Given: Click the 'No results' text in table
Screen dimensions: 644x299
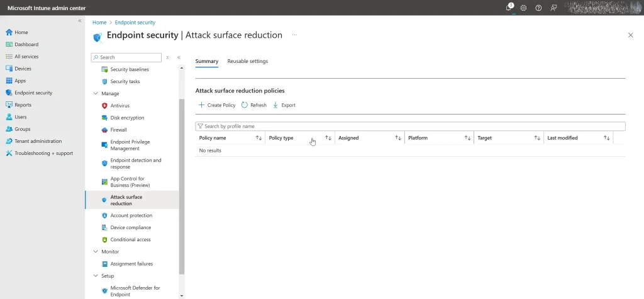Looking at the screenshot, I should (210, 150).
